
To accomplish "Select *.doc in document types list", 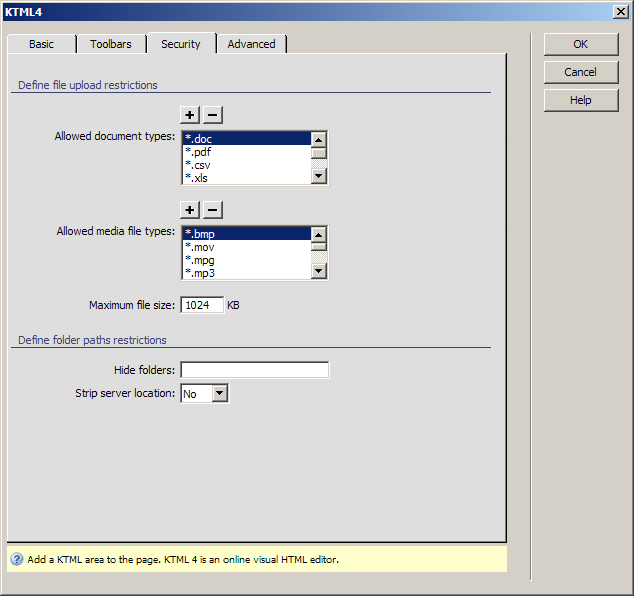I will point(247,139).
